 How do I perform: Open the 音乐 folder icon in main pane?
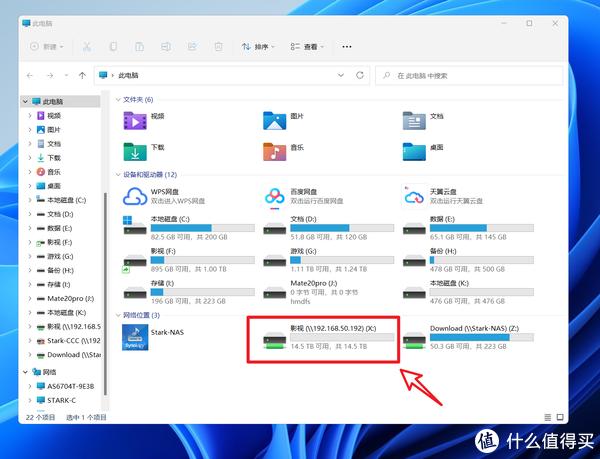click(x=274, y=151)
